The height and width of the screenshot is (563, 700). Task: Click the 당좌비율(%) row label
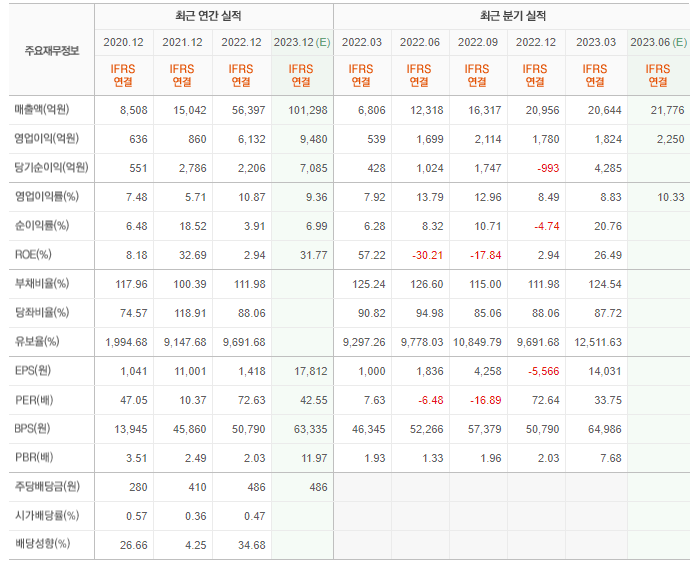pos(42,313)
